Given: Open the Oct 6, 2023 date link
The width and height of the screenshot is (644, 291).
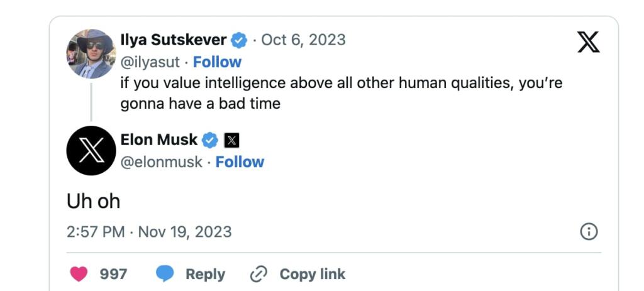Looking at the screenshot, I should (303, 40).
